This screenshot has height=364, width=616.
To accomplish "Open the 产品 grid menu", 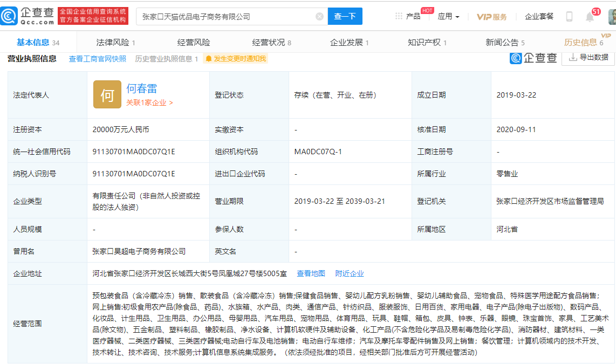I will [x=408, y=16].
